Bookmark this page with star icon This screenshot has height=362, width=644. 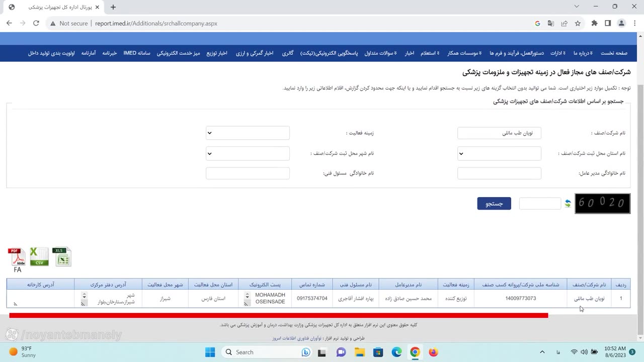tap(578, 23)
